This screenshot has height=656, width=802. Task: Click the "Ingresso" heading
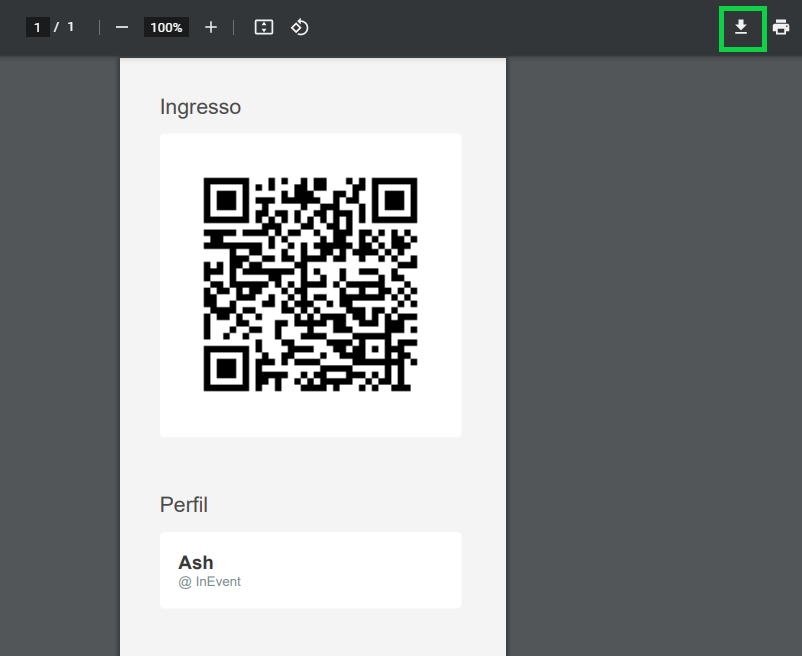pos(200,107)
